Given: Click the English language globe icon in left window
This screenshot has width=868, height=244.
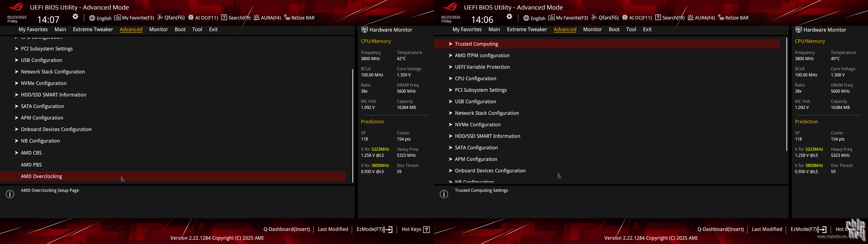Looking at the screenshot, I should click(x=92, y=18).
